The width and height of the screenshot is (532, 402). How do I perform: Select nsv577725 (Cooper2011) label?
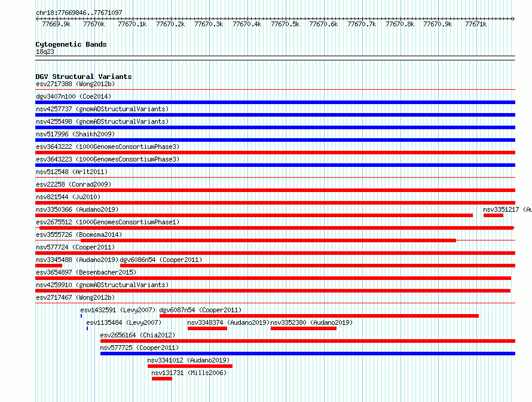pyautogui.click(x=139, y=348)
